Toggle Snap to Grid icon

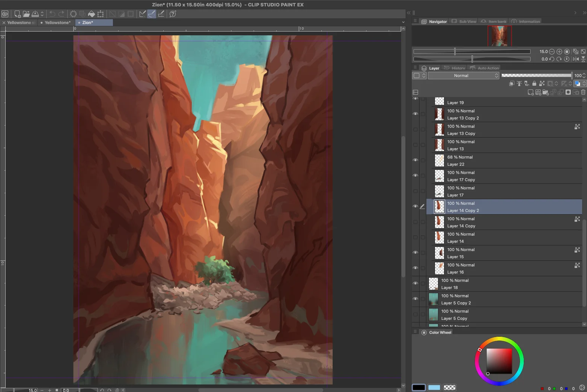coord(161,14)
